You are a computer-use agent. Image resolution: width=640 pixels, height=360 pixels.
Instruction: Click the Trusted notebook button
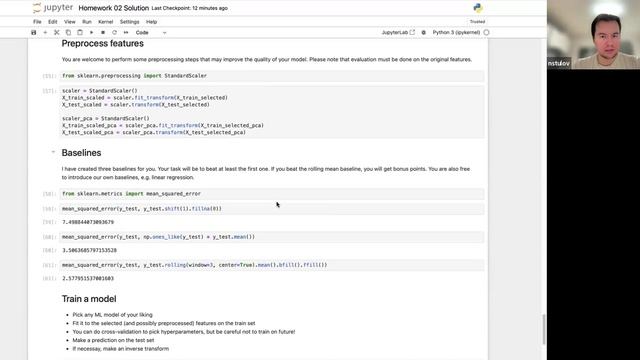click(477, 22)
